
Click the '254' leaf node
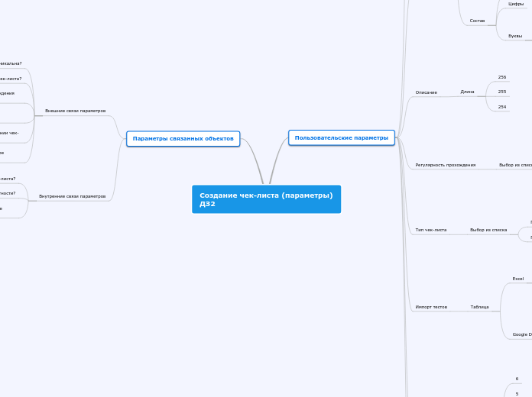pos(502,107)
